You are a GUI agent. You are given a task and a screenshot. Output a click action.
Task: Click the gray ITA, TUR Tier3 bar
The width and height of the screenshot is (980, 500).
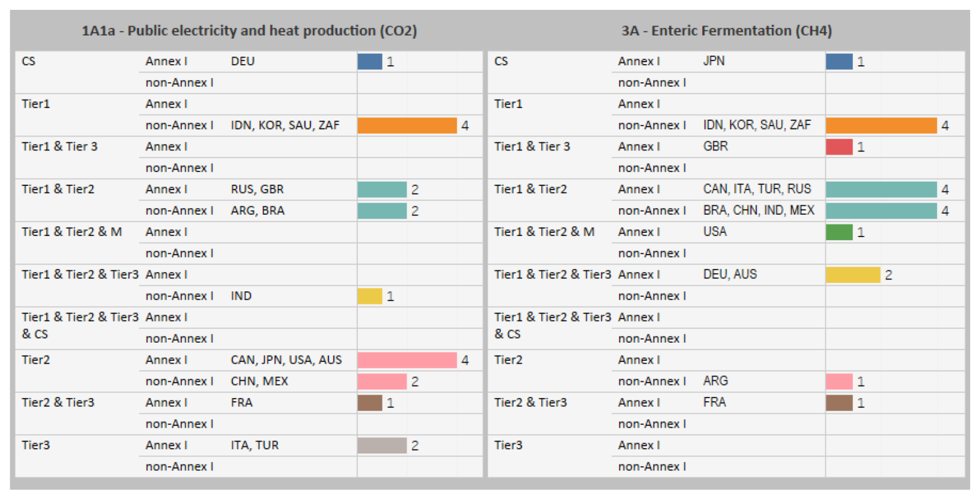tap(382, 446)
